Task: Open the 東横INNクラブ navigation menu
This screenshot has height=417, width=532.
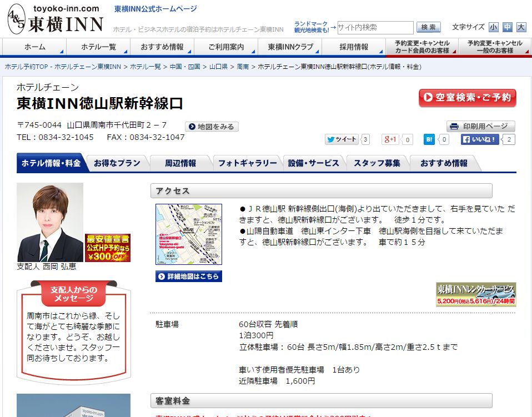Action: coord(290,47)
